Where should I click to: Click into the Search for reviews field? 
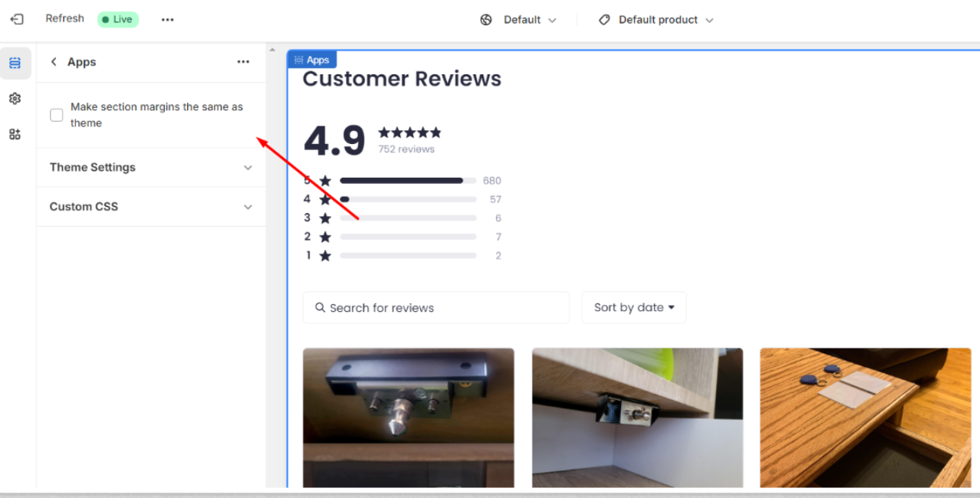[436, 307]
